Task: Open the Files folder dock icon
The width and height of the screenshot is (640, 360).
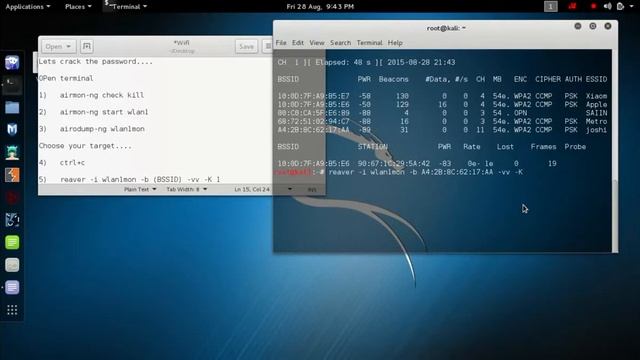Action: tap(12, 107)
